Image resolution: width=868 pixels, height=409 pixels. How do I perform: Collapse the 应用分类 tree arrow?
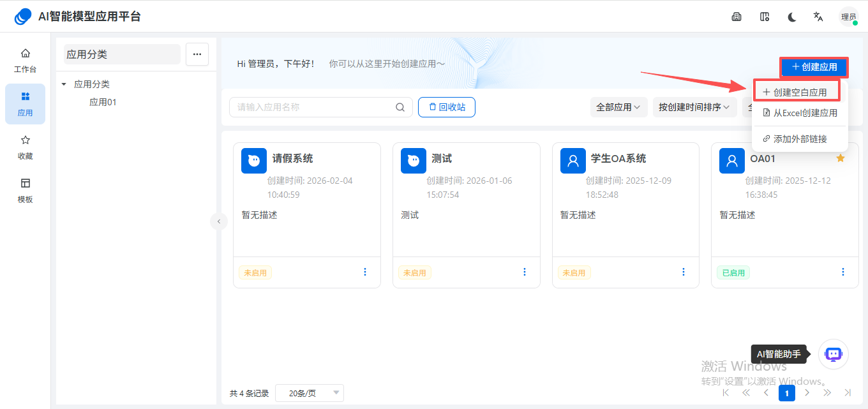point(64,84)
